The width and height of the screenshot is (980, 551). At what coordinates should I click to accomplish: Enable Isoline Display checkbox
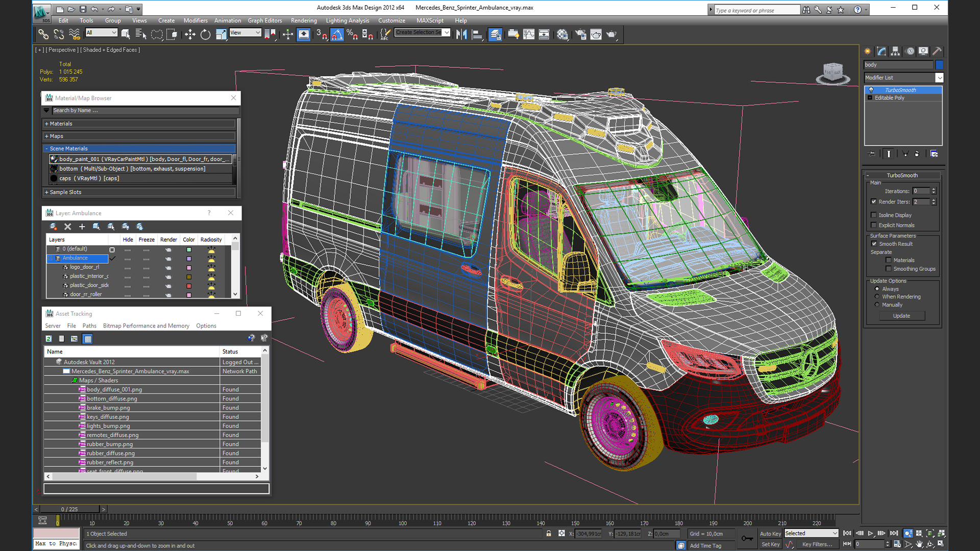[x=874, y=215]
